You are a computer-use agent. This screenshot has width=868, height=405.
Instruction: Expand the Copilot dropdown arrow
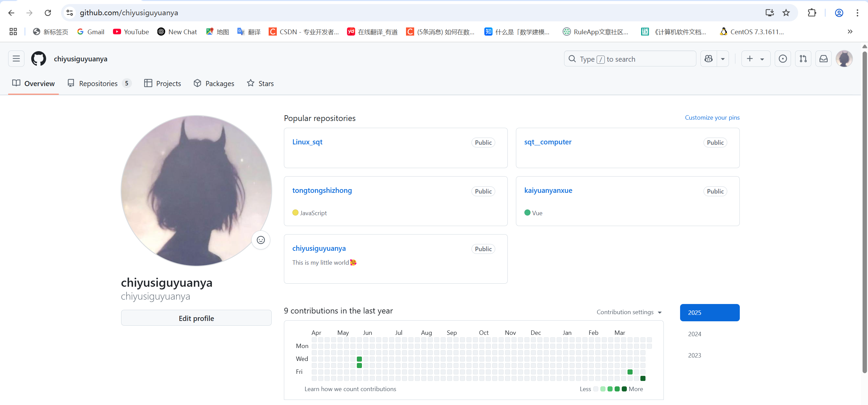coord(723,59)
